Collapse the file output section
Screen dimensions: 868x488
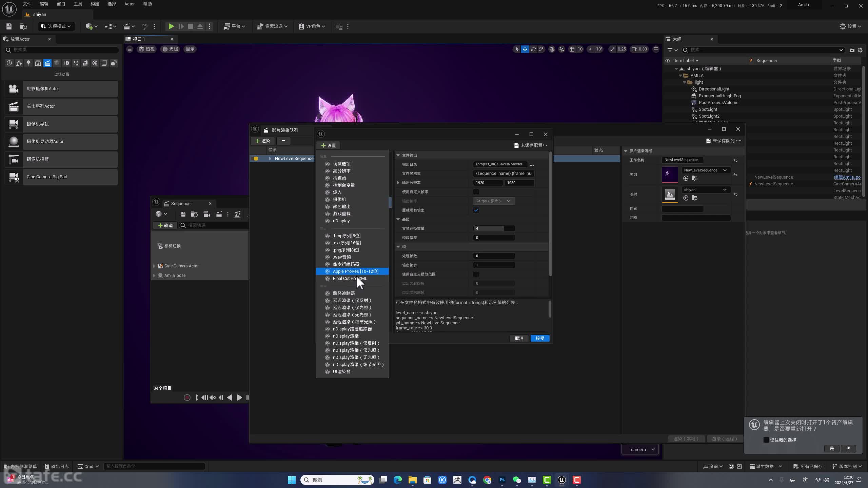pos(398,155)
